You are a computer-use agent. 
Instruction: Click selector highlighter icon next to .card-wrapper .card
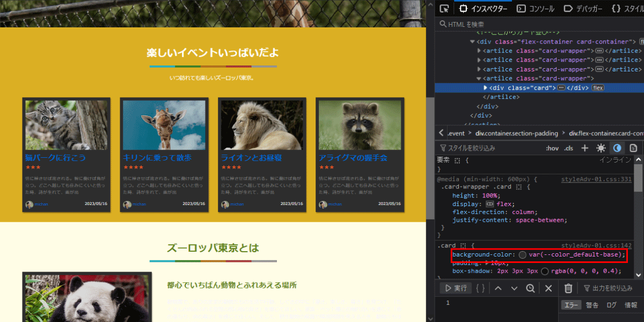click(519, 187)
